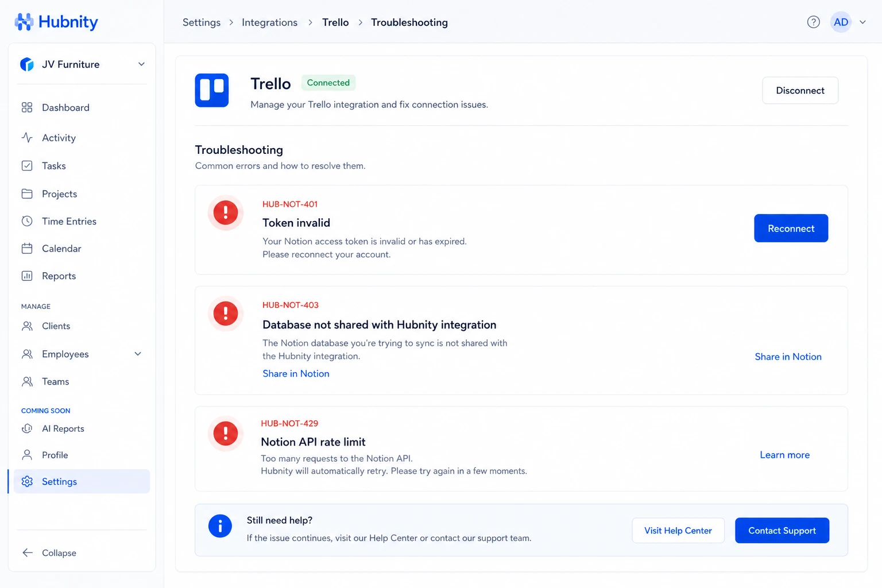The width and height of the screenshot is (882, 588).
Task: Click the HUB-NOT-401 error code
Action: pos(290,204)
